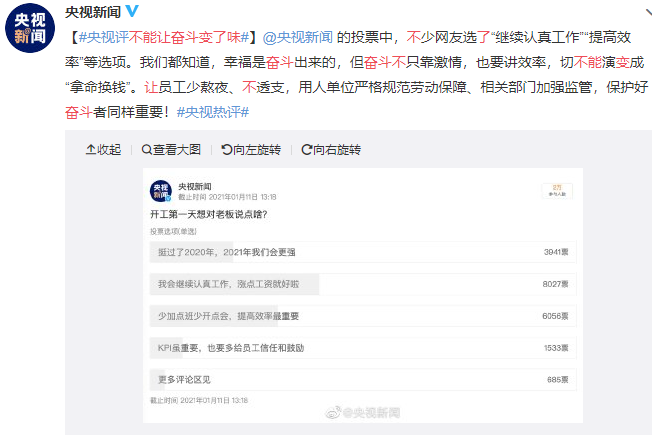This screenshot has height=435, width=652.
Task: Select poll option 更多评论区见
Action: [x=363, y=380]
